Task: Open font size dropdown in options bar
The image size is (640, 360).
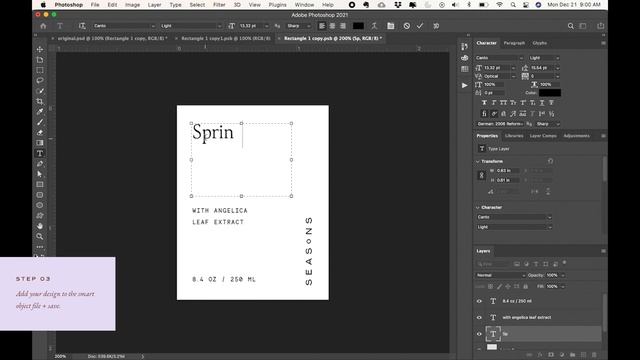Action: pos(267,26)
